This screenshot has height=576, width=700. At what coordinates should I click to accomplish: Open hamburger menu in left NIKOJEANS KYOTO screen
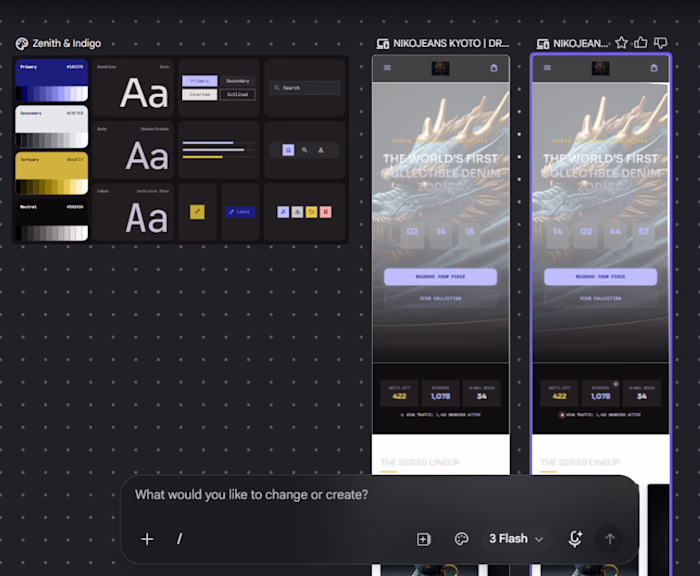[387, 68]
